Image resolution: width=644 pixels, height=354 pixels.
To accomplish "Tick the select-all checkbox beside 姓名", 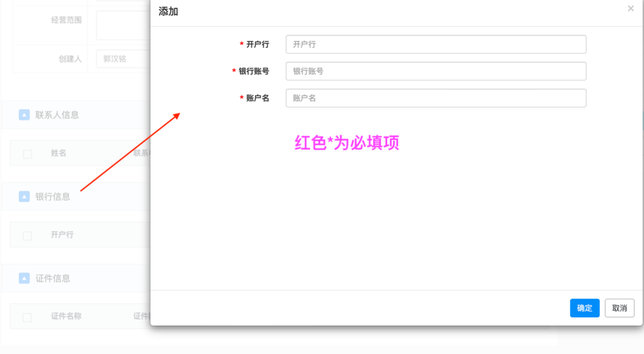I will pos(27,154).
